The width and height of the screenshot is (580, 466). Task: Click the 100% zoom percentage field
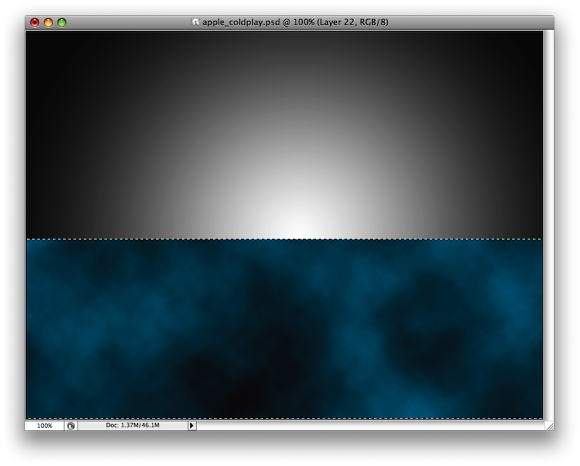pos(45,426)
